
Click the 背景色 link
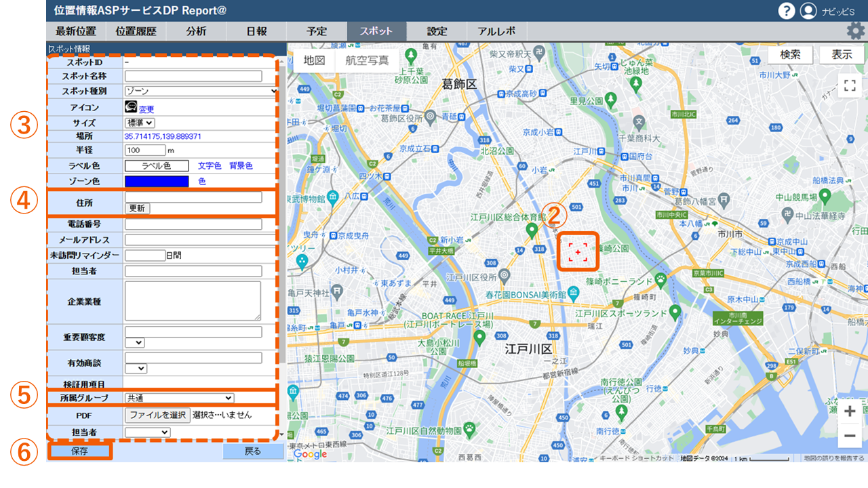[241, 165]
